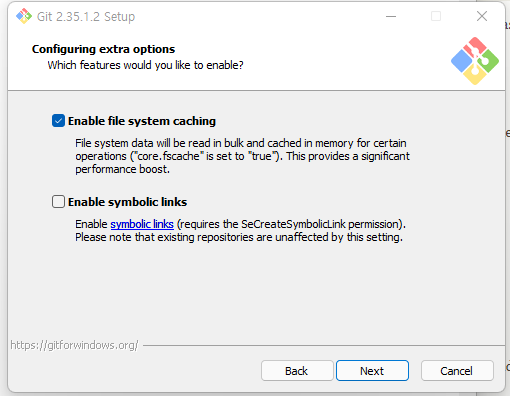510x396 pixels.
Task: Click the "Enable file system caching" label text
Action: 142,121
